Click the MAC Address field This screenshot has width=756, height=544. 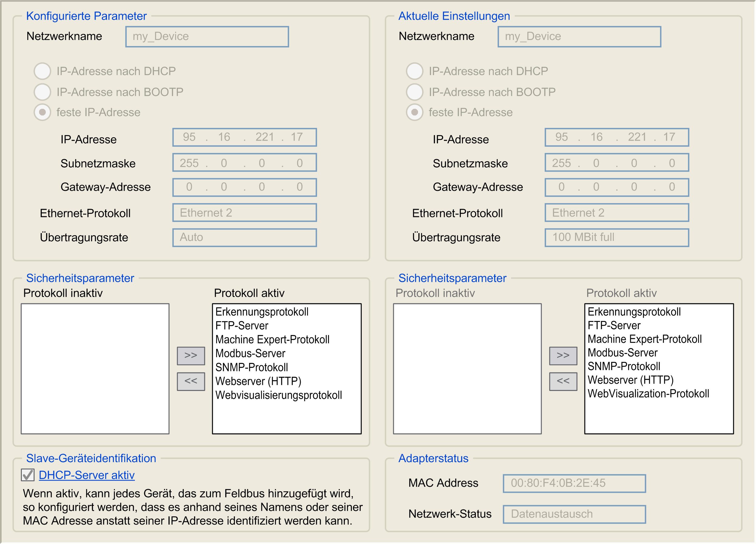[x=574, y=483]
